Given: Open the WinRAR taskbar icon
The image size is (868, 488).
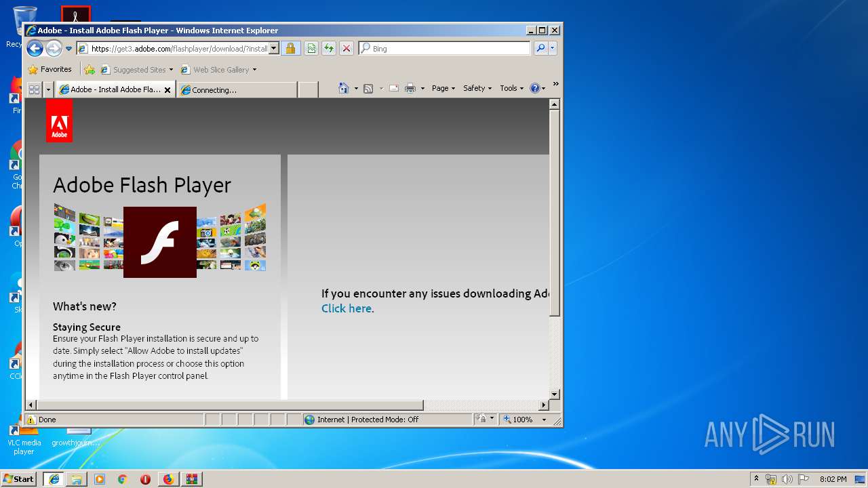Looking at the screenshot, I should [191, 479].
